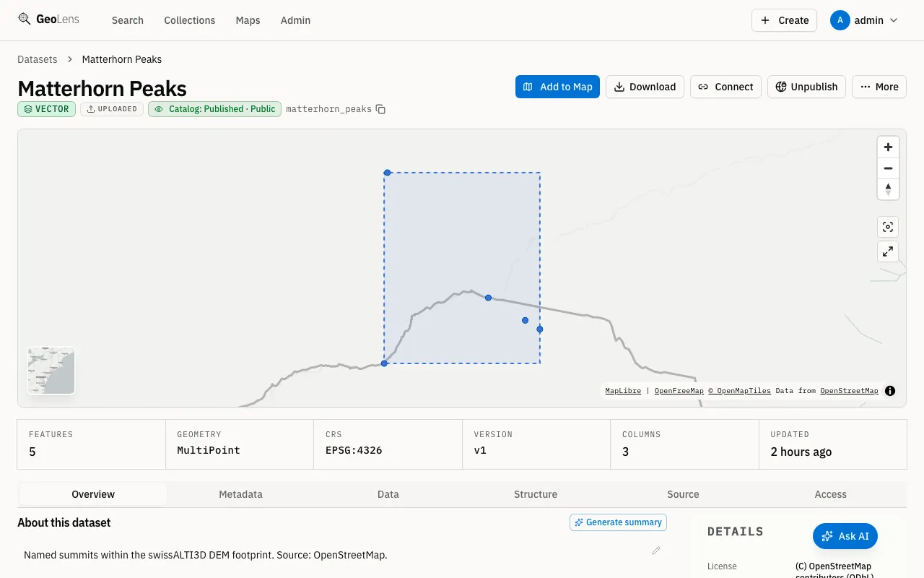Click the VECTOR type badge

(46, 109)
